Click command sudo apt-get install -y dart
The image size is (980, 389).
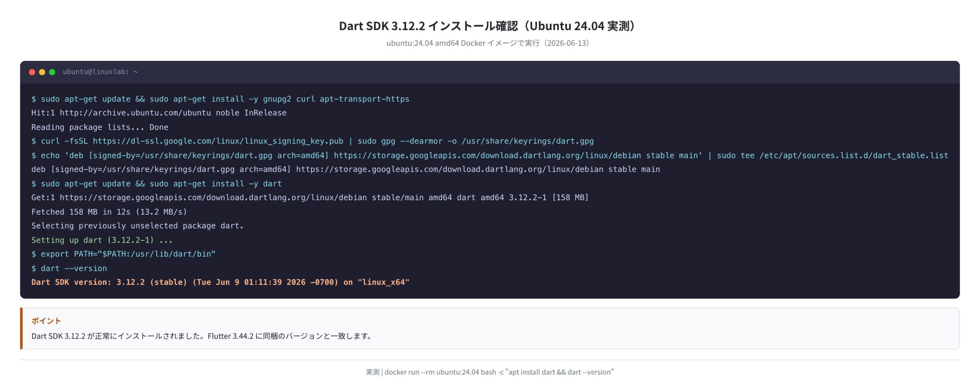157,184
